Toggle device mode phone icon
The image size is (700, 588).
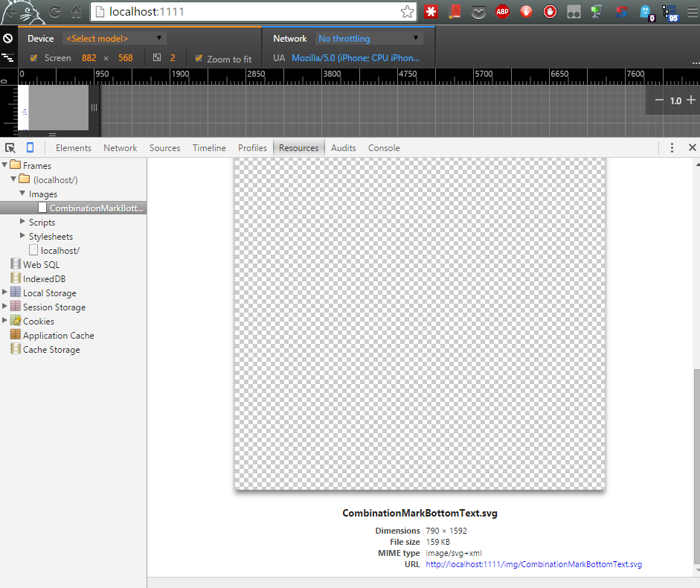[x=30, y=147]
